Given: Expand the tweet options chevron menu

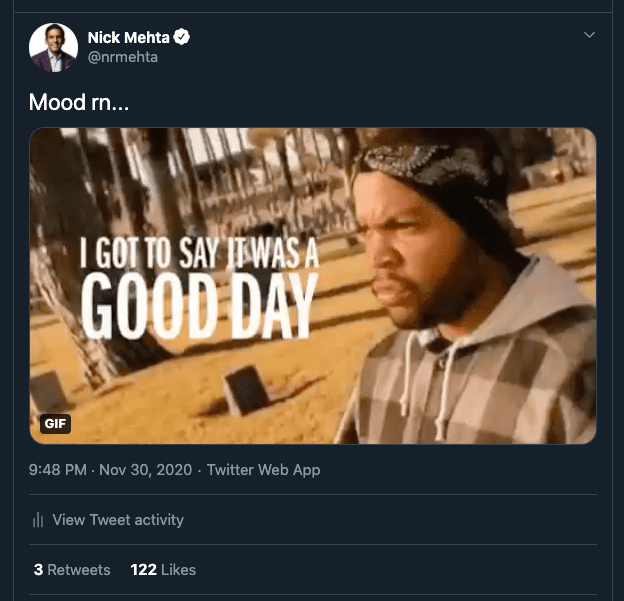Looking at the screenshot, I should 589,36.
